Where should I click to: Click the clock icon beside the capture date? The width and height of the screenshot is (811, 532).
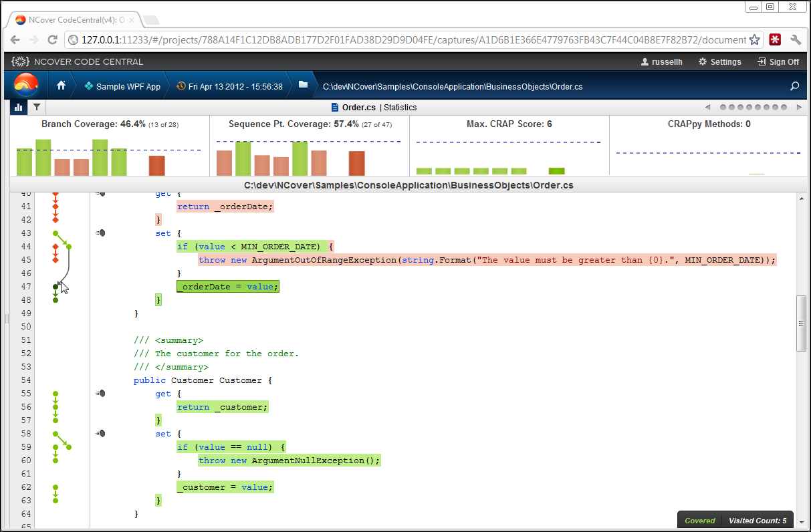pyautogui.click(x=181, y=86)
